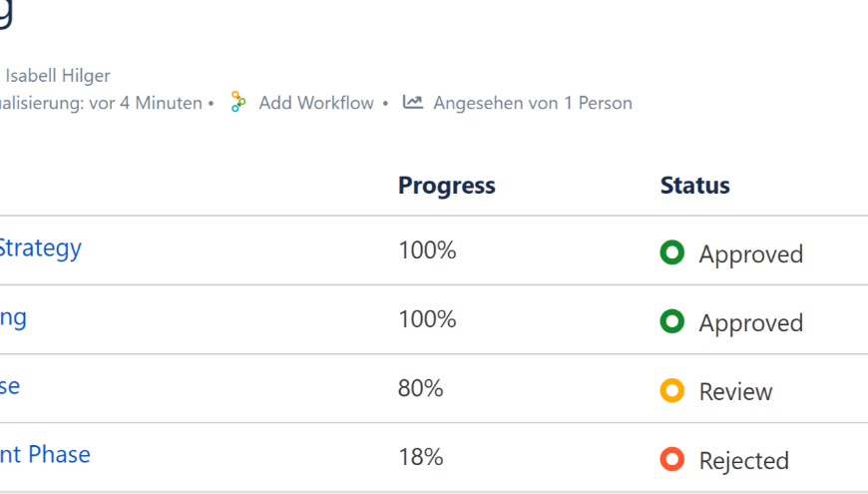The height and width of the screenshot is (494, 868).
Task: Click author name Isabell Hilger
Action: [58, 76]
